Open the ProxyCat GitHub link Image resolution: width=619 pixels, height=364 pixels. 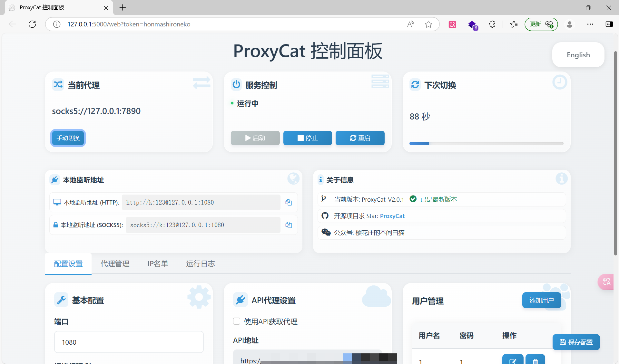[392, 216]
